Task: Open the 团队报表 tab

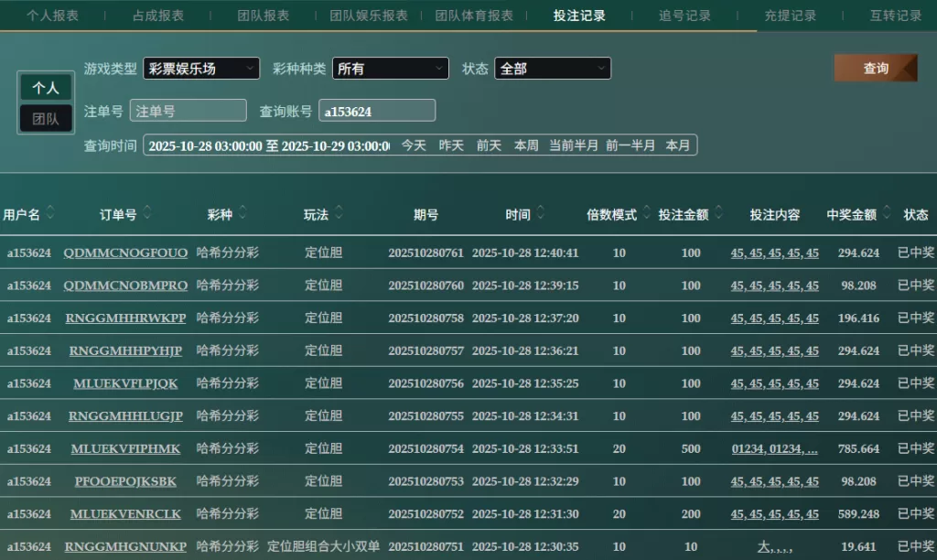Action: point(264,16)
